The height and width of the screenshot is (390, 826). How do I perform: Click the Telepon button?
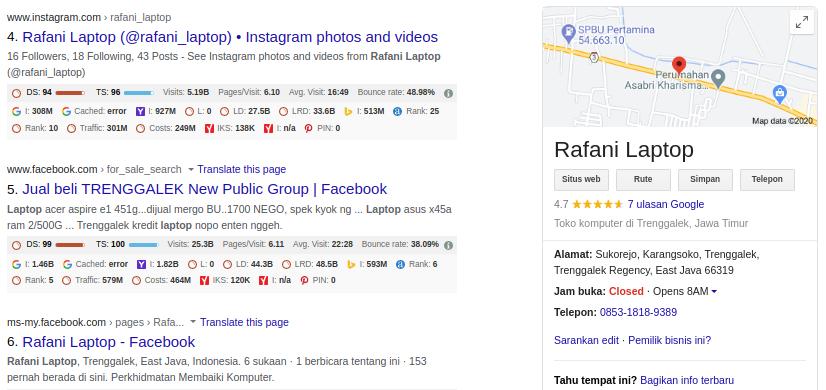pyautogui.click(x=767, y=179)
